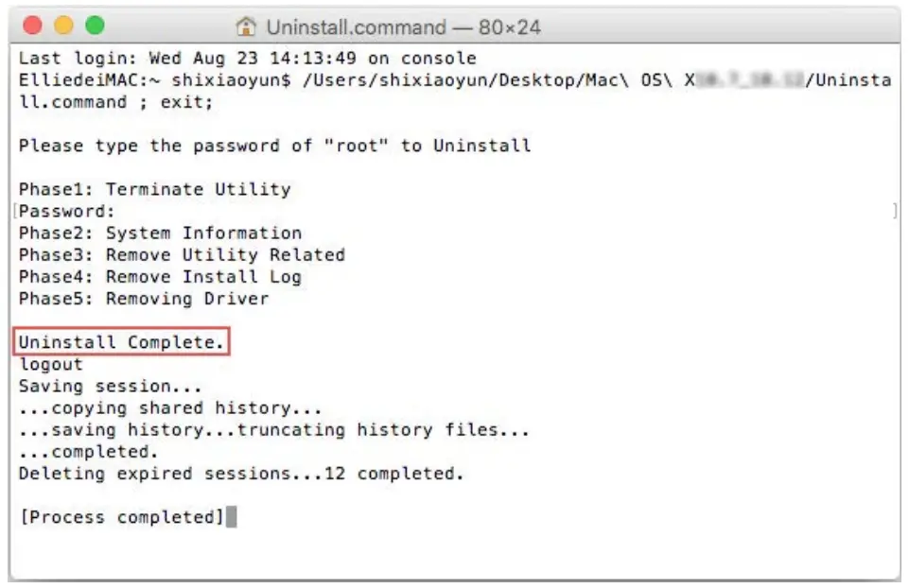Close the Uninstall.command terminal window
The height and width of the screenshot is (588, 909).
[x=32, y=26]
